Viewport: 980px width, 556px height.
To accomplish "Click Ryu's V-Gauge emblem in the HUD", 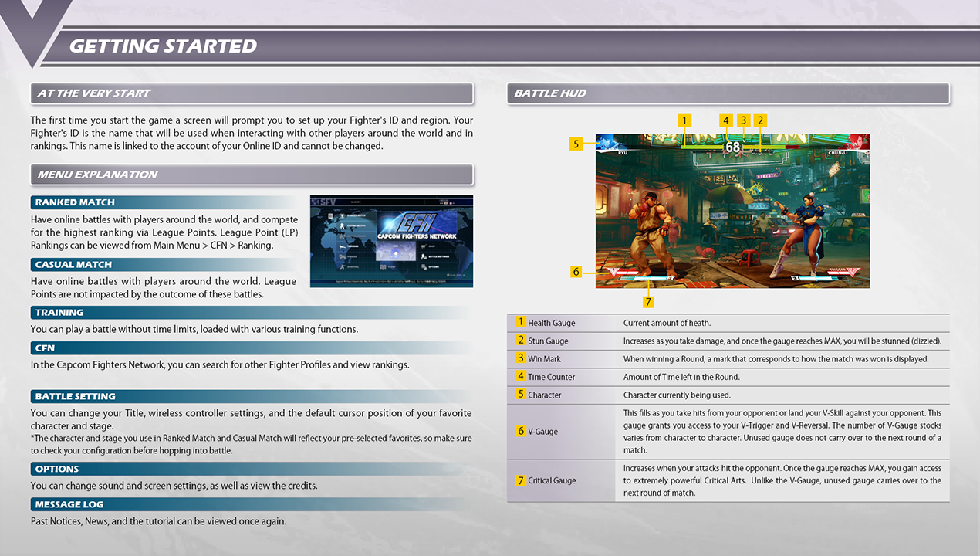I will tap(613, 271).
